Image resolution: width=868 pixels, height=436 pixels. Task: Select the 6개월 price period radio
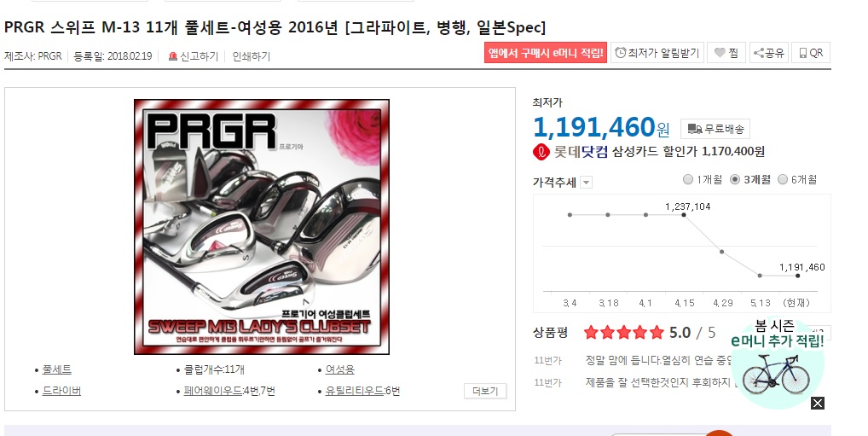point(783,179)
